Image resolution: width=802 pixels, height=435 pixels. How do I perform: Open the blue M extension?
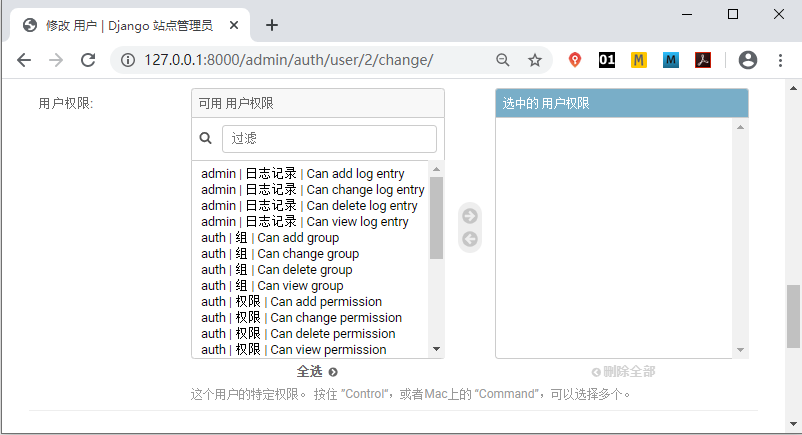tap(671, 60)
